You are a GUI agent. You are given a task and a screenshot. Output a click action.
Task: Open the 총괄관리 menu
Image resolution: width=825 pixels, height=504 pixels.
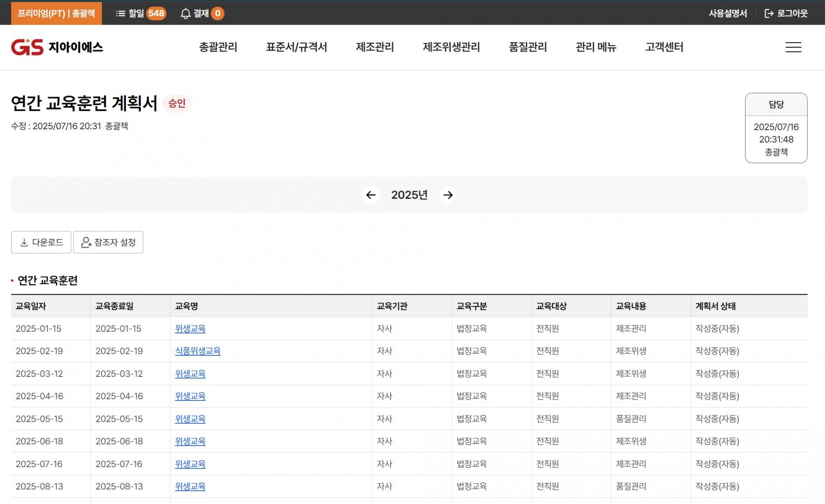pos(218,47)
